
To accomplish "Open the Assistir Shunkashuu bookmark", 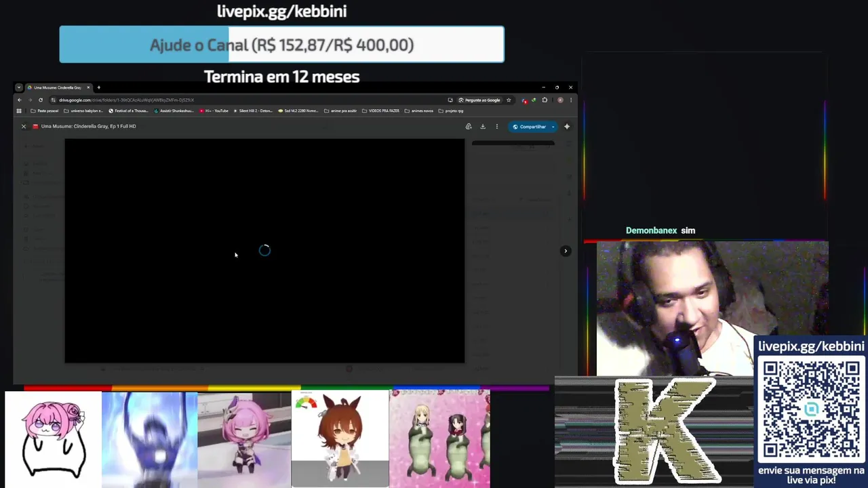I will point(174,110).
